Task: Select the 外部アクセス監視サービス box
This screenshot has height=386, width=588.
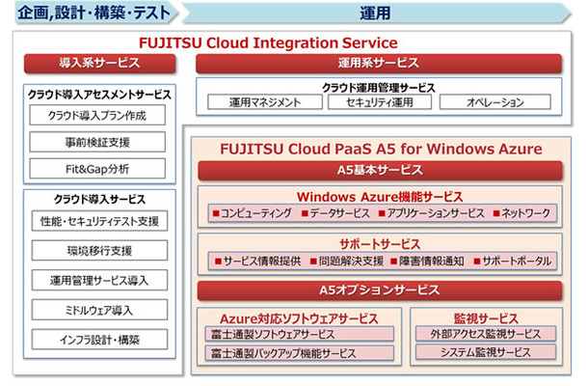Action: 486,334
